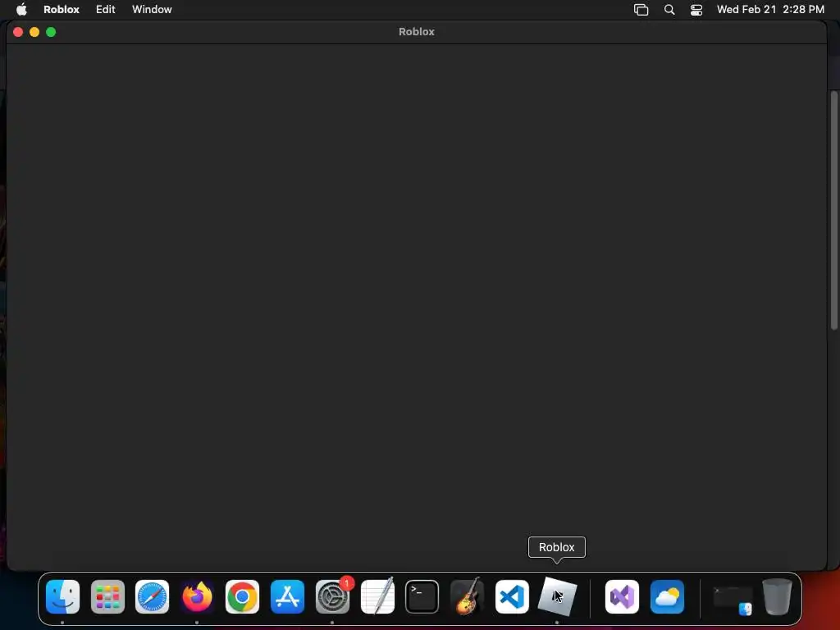Open purple Visual Studio dock icon
This screenshot has height=630, width=840.
(622, 596)
